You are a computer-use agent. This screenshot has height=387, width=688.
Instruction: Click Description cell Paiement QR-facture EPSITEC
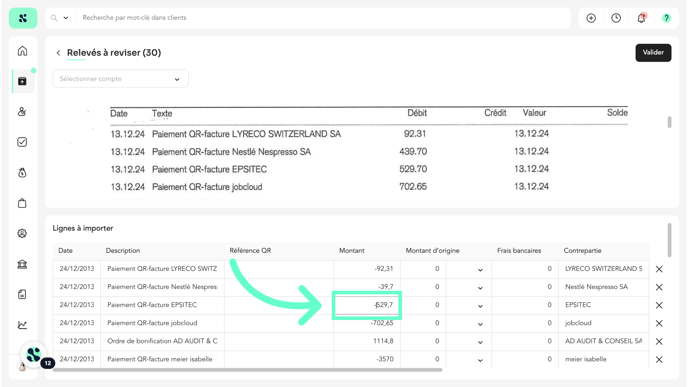pyautogui.click(x=162, y=305)
